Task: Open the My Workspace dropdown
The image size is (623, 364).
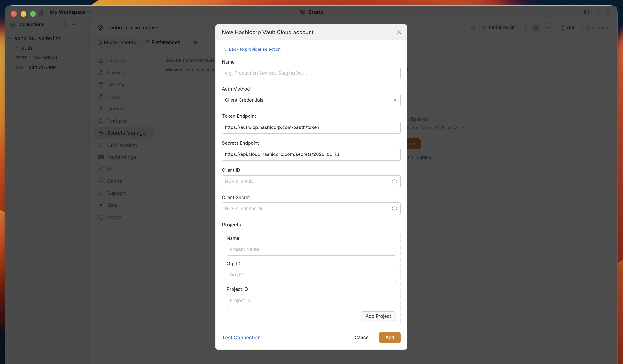Action: tap(71, 12)
